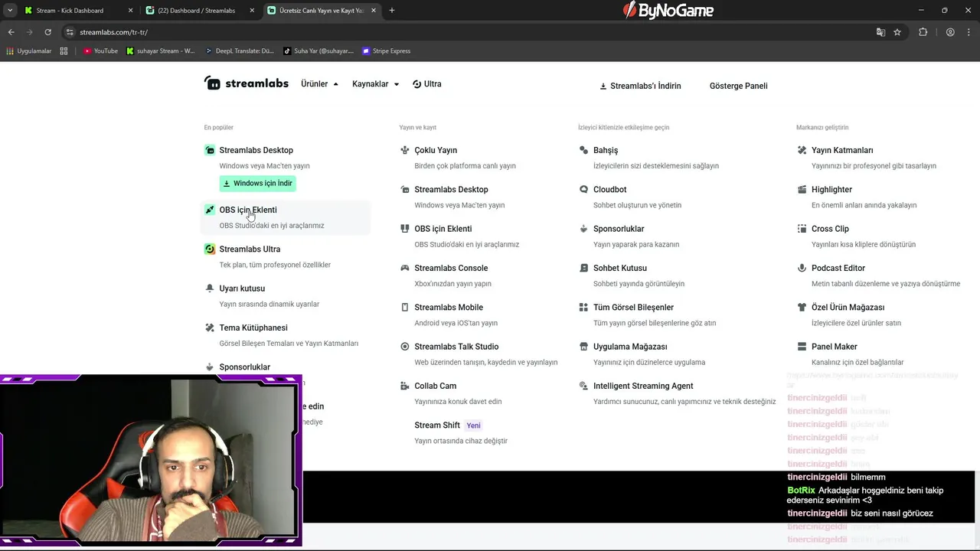Open the Chrome profile avatar
The image size is (980, 551).
point(950,32)
